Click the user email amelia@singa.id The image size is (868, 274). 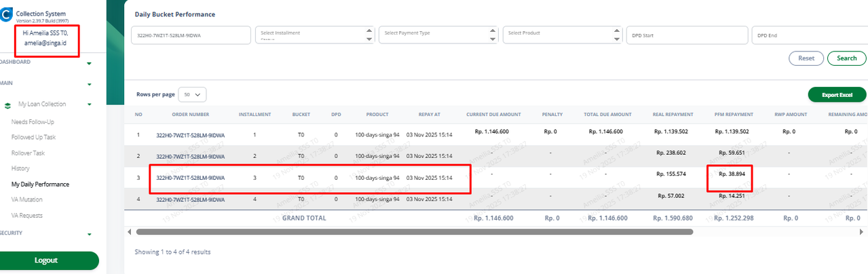(x=46, y=42)
